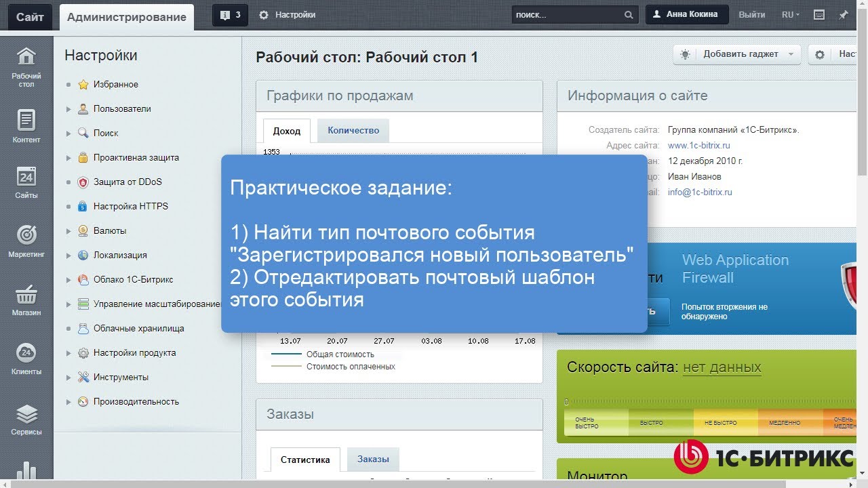Click the gauge icon for Производительность
The width and height of the screenshot is (868, 488).
coord(83,402)
